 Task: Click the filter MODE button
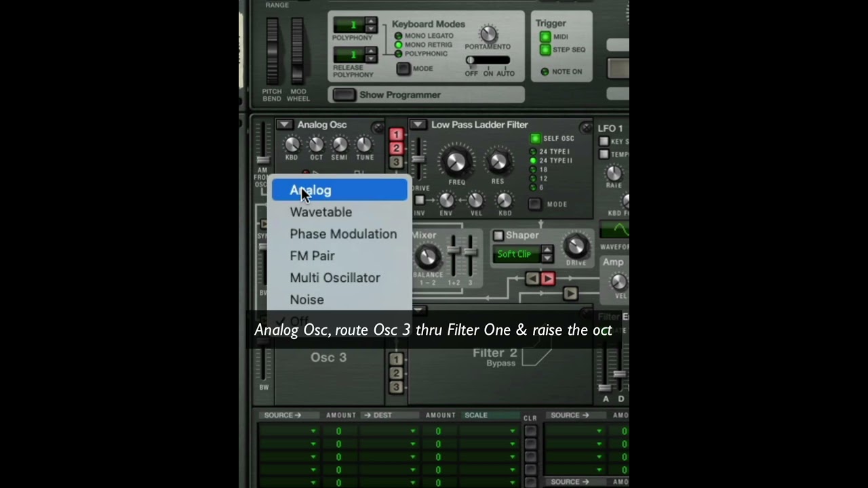tap(535, 204)
